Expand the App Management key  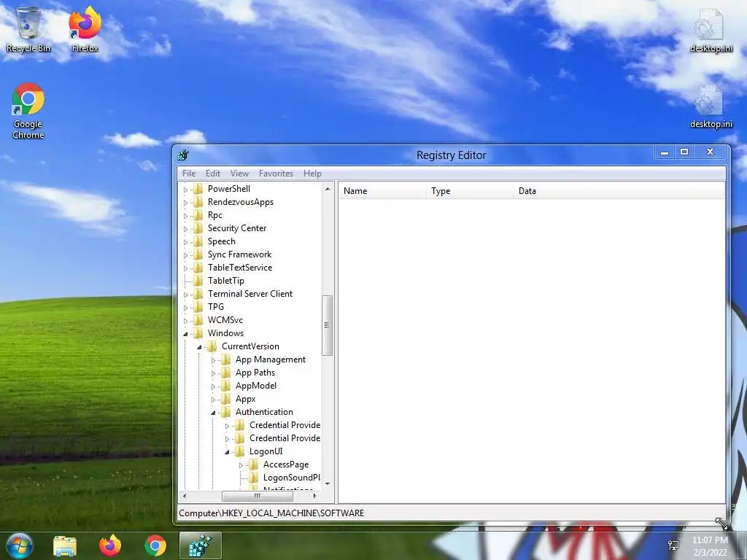coord(213,360)
